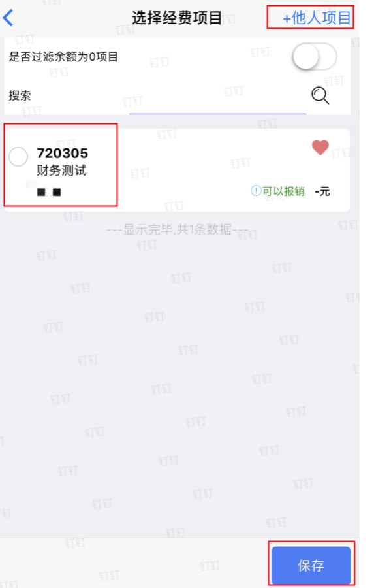The width and height of the screenshot is (374, 588).
Task: Tap the 搜索 label
Action: click(x=20, y=95)
